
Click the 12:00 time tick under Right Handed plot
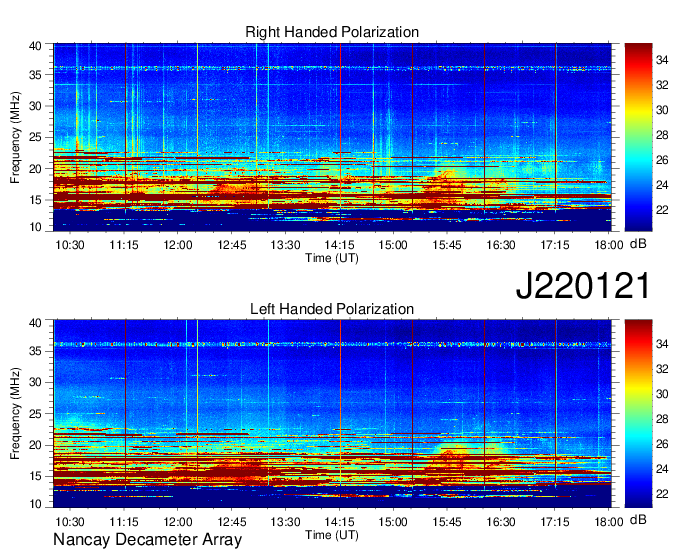tap(178, 245)
